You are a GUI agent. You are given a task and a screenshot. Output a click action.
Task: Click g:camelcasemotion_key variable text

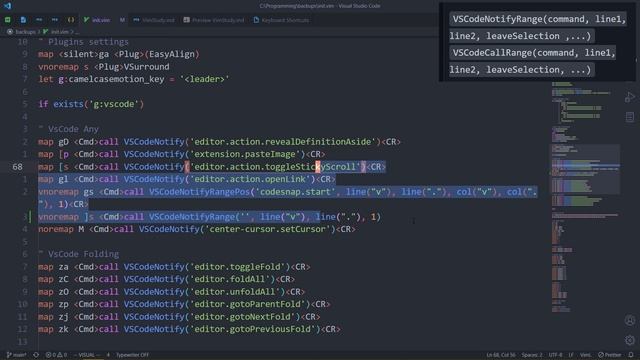pyautogui.click(x=111, y=79)
